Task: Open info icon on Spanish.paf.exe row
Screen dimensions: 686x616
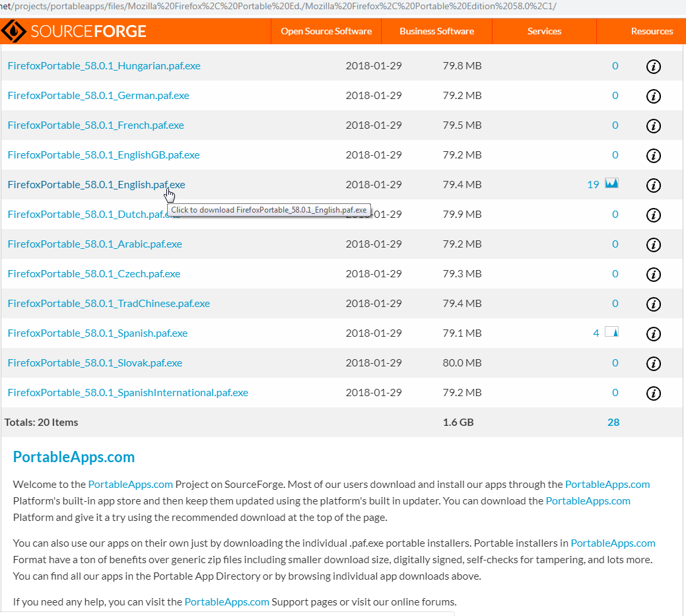Action: pos(653,334)
